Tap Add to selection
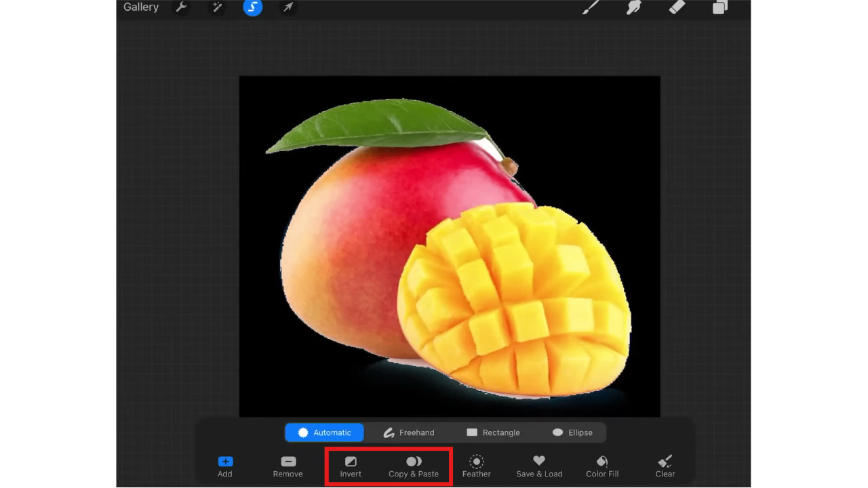This screenshot has height=488, width=868. coord(225,467)
